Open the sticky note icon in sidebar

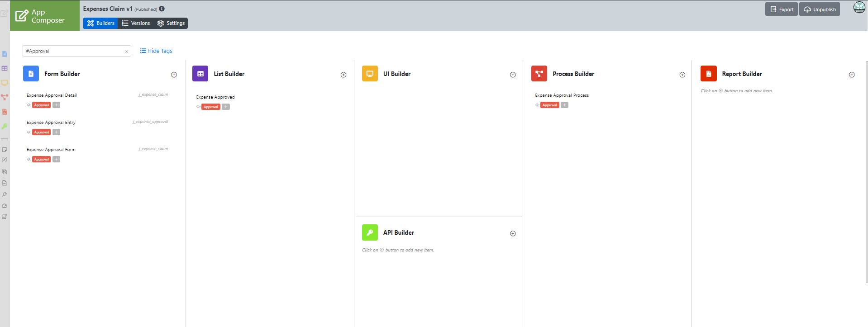click(x=5, y=149)
